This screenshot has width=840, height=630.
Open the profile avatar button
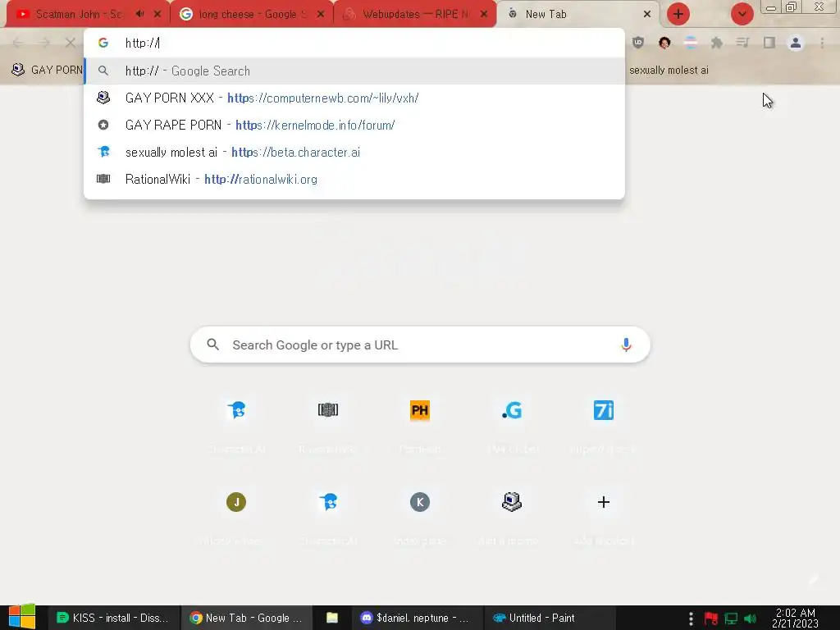coord(796,43)
